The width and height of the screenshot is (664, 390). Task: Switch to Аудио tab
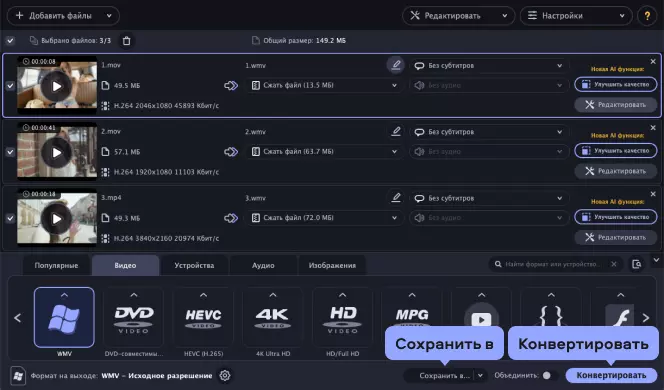coord(263,266)
